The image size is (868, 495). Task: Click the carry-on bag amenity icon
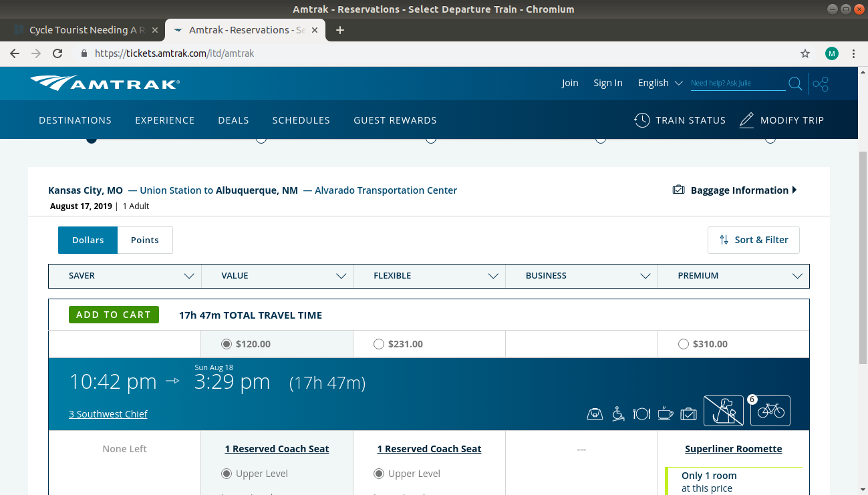[x=595, y=414]
